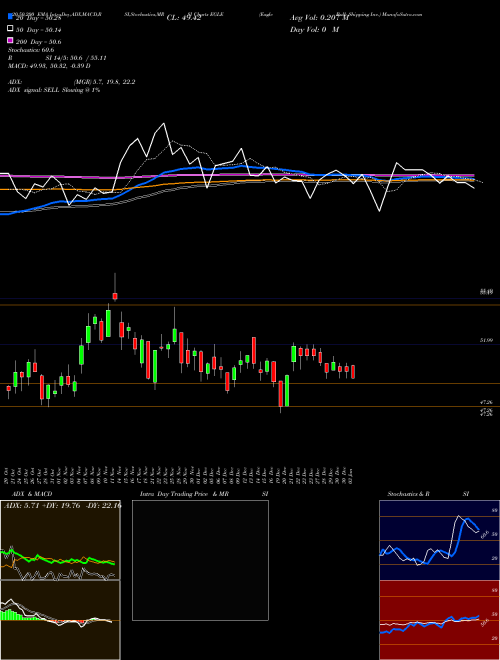
Task: Click the 'Avg Vol: 0.207 M' label
Action: click(319, 18)
